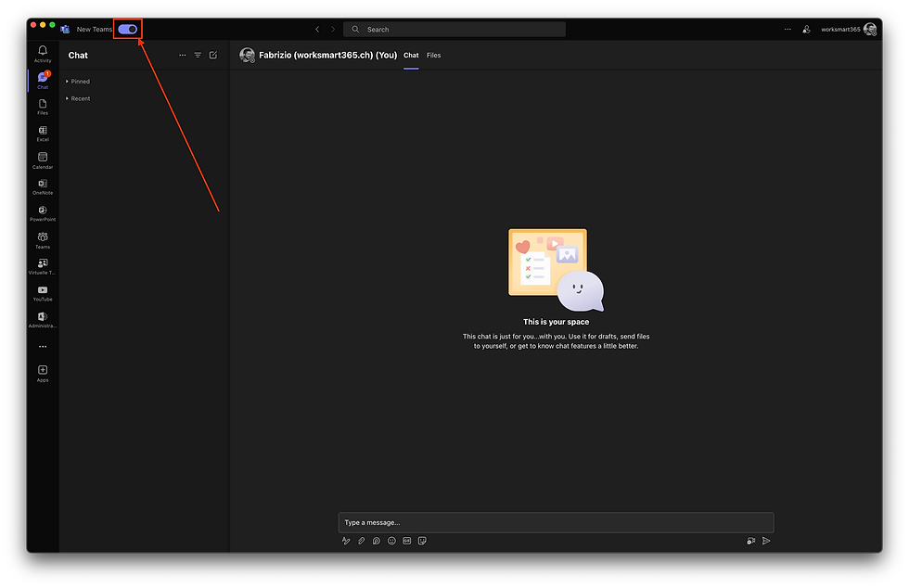
Task: Open chat list more options
Action: pos(182,55)
